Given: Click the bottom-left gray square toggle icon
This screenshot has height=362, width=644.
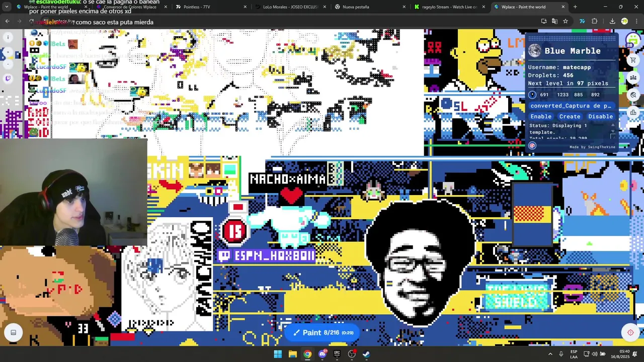Looking at the screenshot, I should coord(14,332).
